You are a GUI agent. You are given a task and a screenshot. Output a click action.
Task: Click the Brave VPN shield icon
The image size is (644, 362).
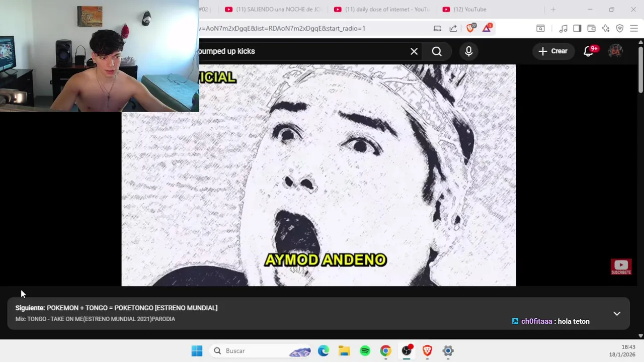pos(620,29)
